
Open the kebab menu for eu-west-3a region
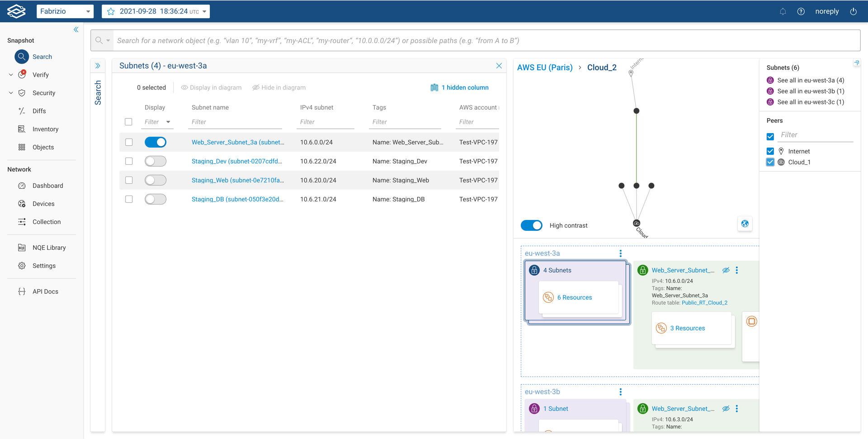[x=620, y=253]
